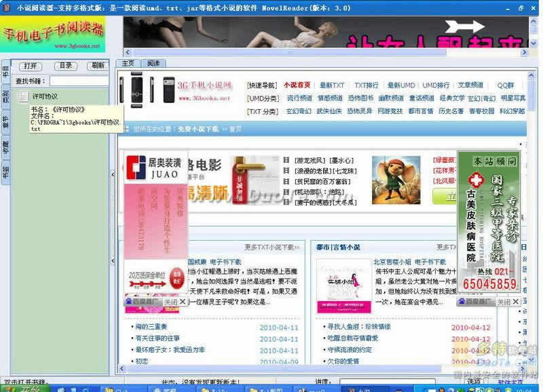Click the 打开 (Open) button
543x392 pixels.
coord(31,66)
